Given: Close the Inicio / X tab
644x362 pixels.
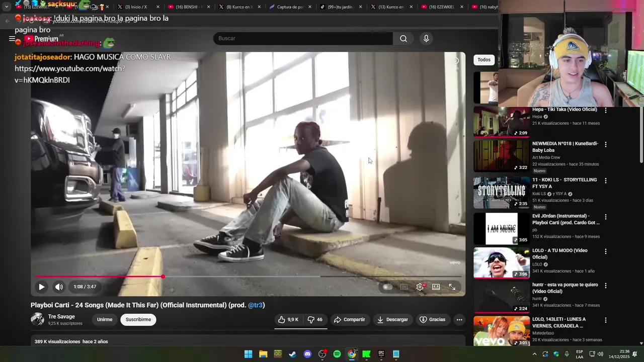Looking at the screenshot, I should pyautogui.click(x=158, y=7).
